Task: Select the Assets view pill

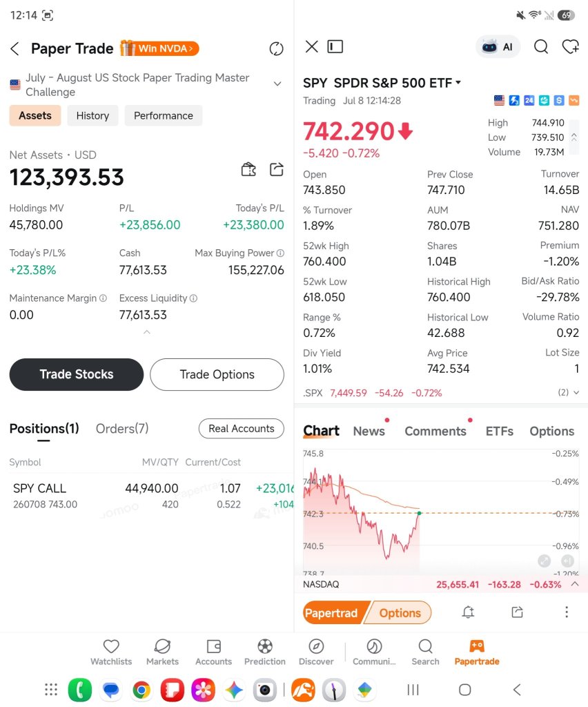Action: point(35,115)
